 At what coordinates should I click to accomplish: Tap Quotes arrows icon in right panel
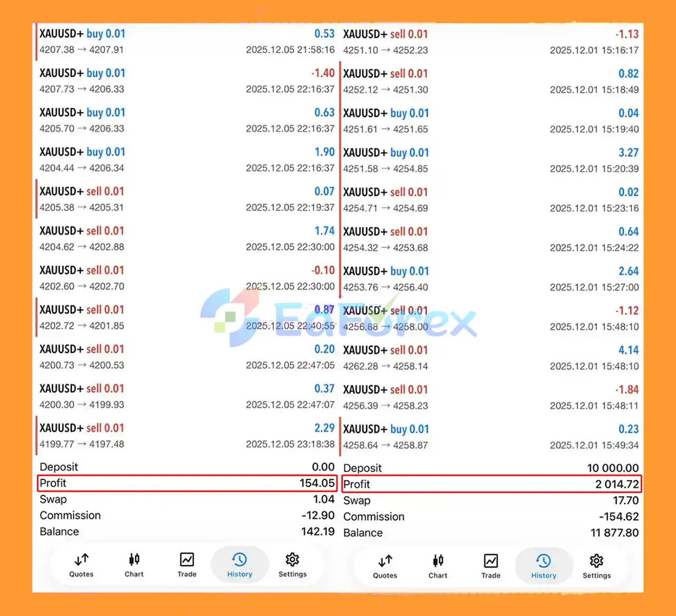[385, 566]
